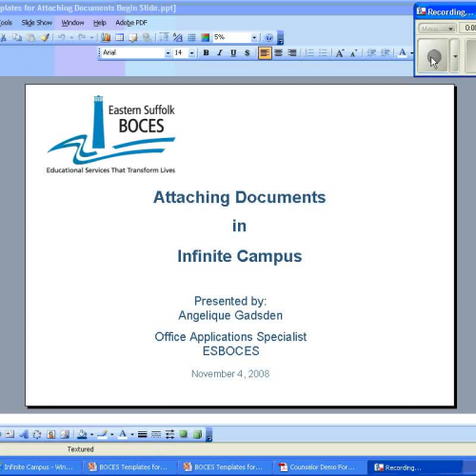Click the Insert Hyperlink globe icon

(x=147, y=38)
